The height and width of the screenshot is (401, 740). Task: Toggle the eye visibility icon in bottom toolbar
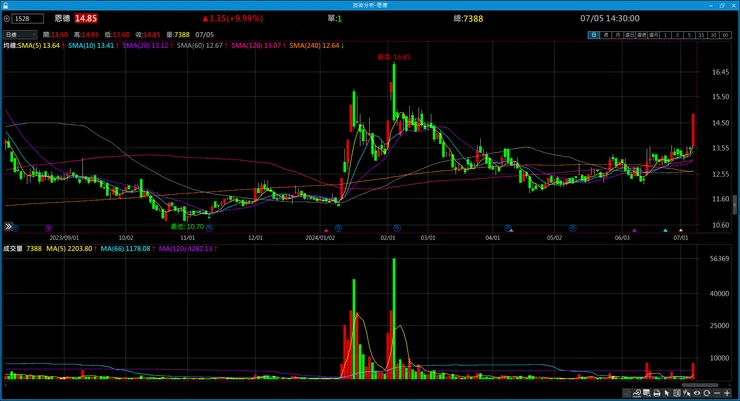tap(697, 393)
